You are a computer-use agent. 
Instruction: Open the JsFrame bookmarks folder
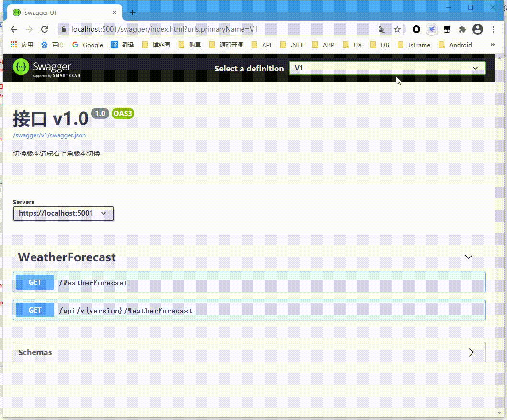[414, 45]
